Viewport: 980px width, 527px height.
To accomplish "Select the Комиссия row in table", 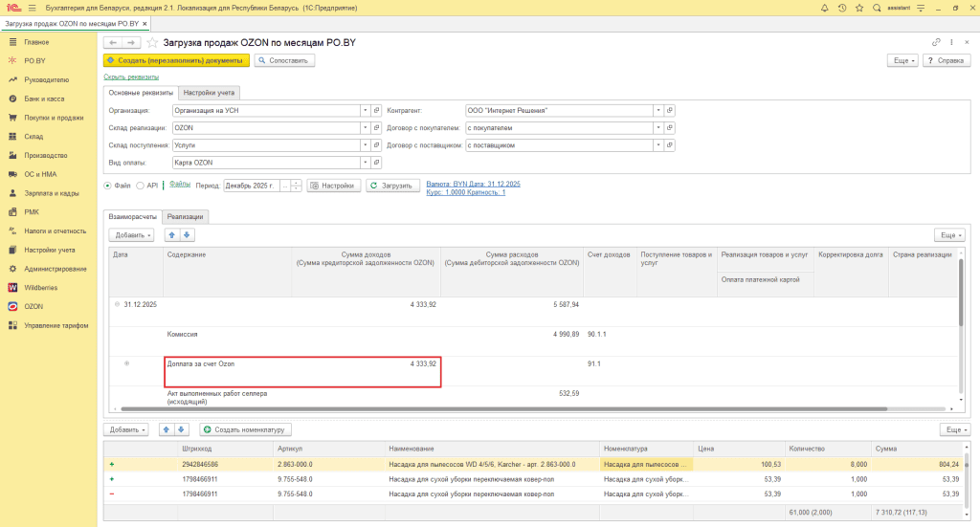I will click(533, 340).
